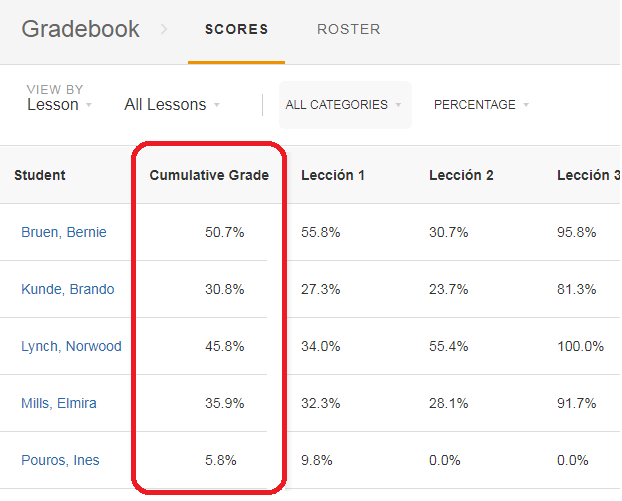Open student Kunde, Brando

click(68, 289)
